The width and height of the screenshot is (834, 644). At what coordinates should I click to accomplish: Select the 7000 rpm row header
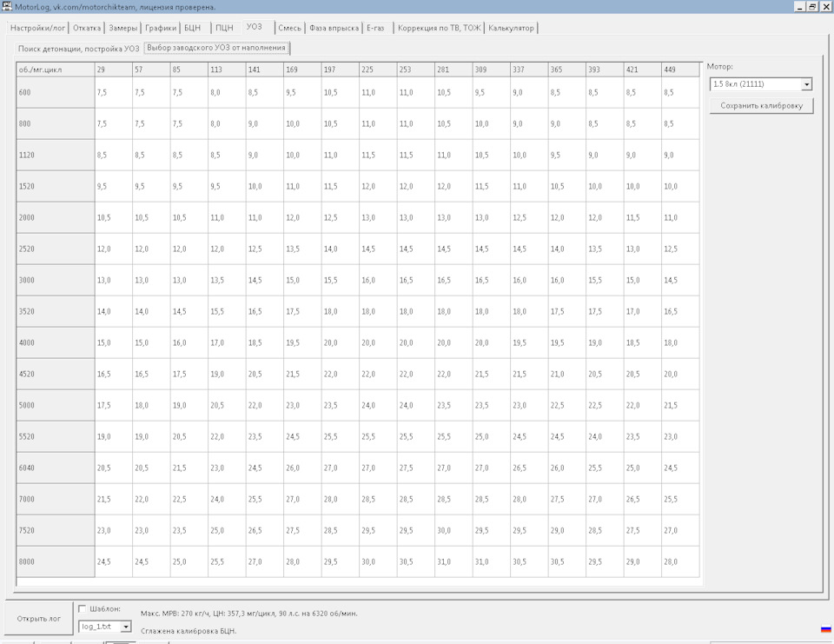(x=56, y=499)
